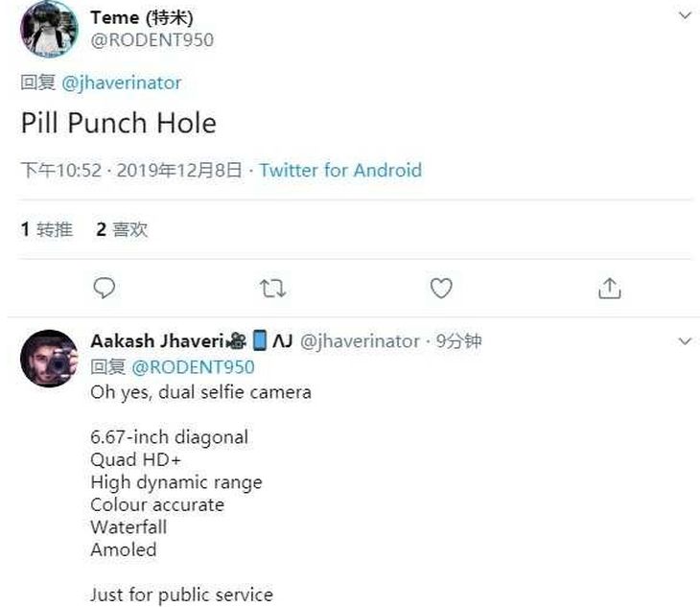
Task: Open Aakash Jhaveri's profile picture
Action: [49, 358]
